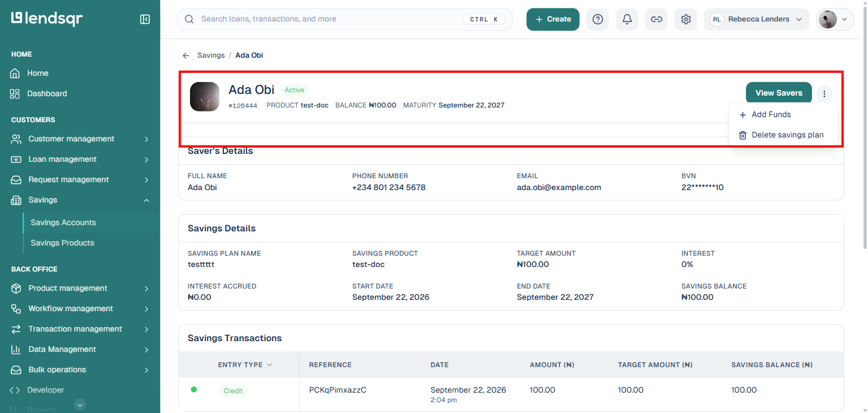Click the Product management box icon

click(x=16, y=289)
